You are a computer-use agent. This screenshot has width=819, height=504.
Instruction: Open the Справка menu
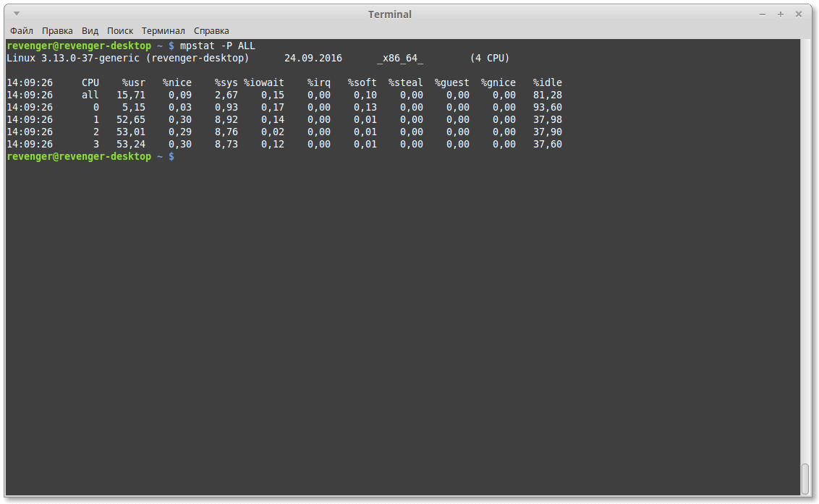pyautogui.click(x=211, y=31)
